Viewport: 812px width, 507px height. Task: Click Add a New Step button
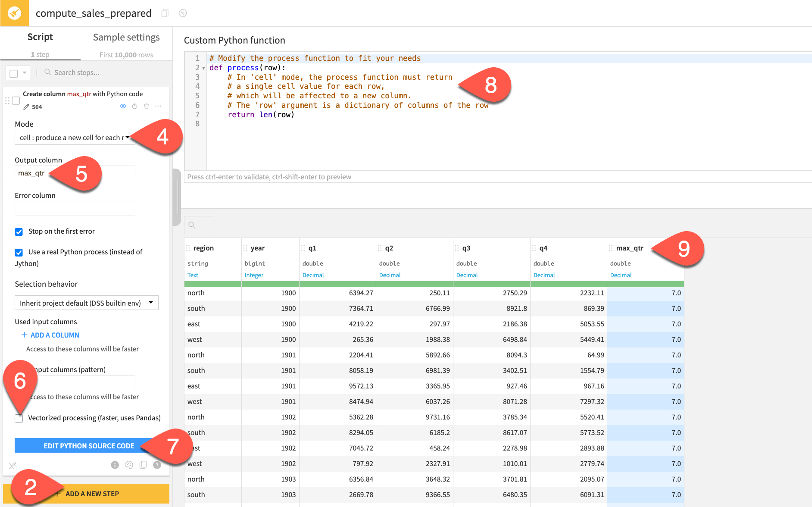[x=86, y=494]
